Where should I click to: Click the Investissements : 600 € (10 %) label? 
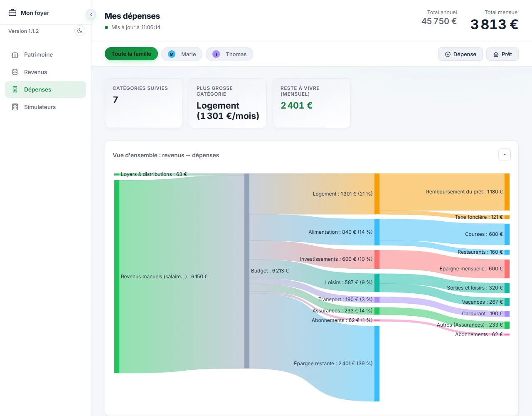tap(336, 259)
